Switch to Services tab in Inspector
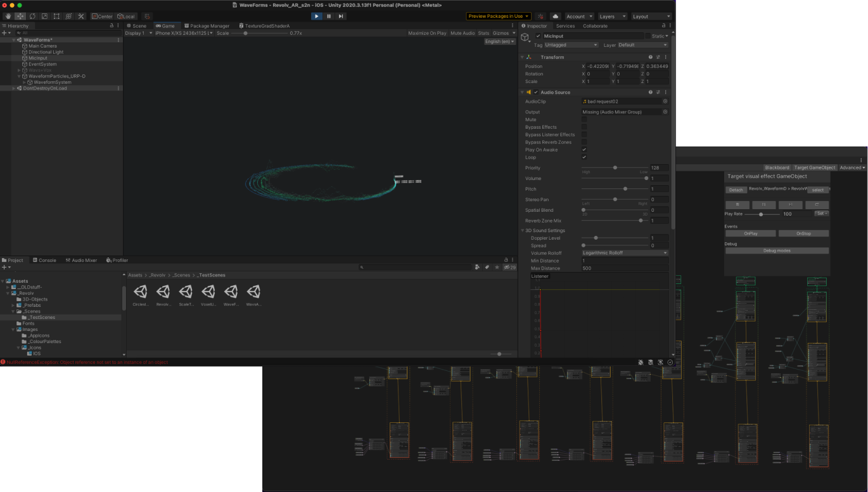This screenshot has width=868, height=492. coord(565,26)
